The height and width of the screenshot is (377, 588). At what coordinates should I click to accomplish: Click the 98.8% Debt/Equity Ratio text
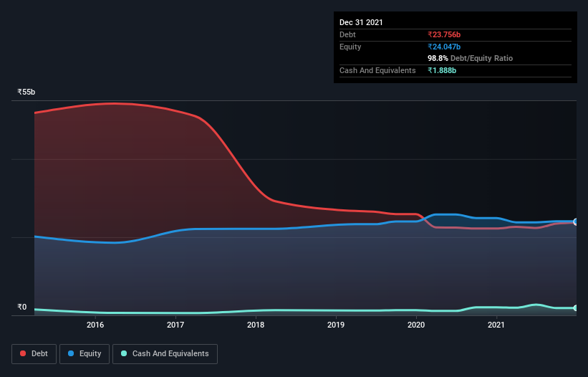[471, 58]
